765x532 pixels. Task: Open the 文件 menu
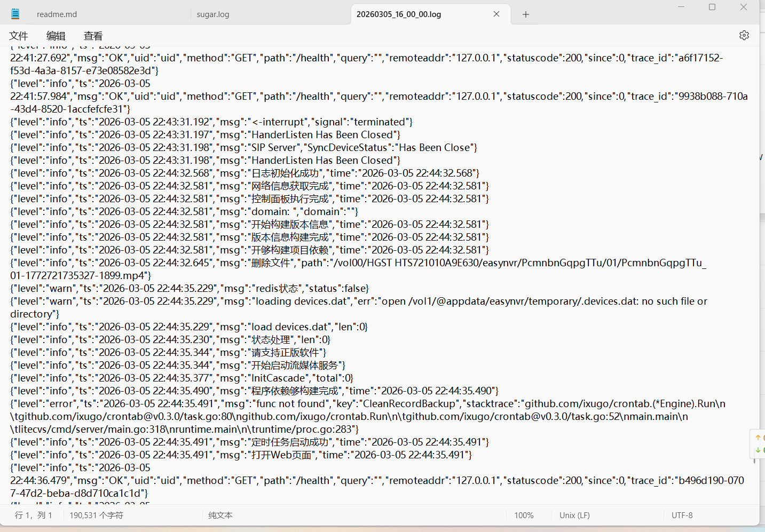coord(19,36)
